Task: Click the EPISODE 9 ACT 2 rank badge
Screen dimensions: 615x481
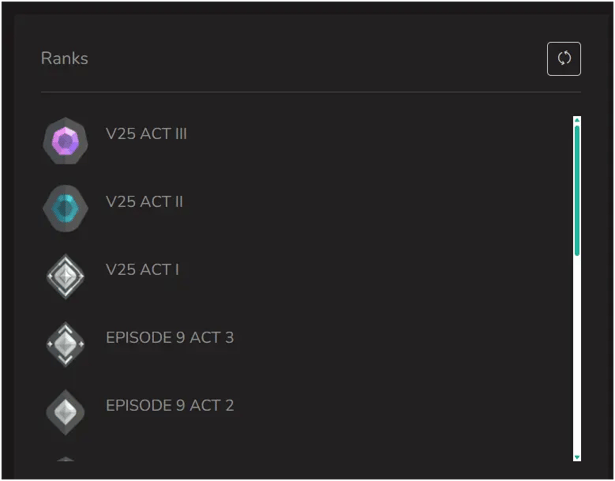Action: pyautogui.click(x=66, y=412)
